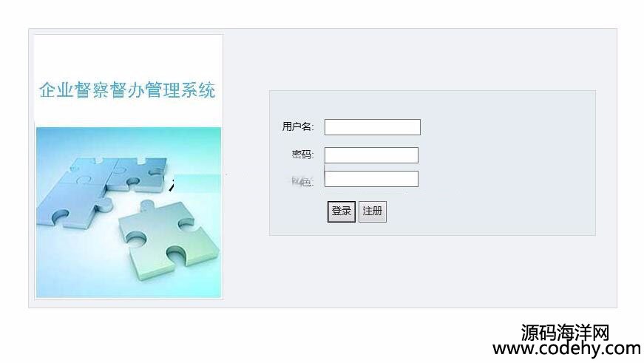Screen dimensions: 644x363
Task: Open the www.codehy.com watermark link
Action: pos(567,349)
